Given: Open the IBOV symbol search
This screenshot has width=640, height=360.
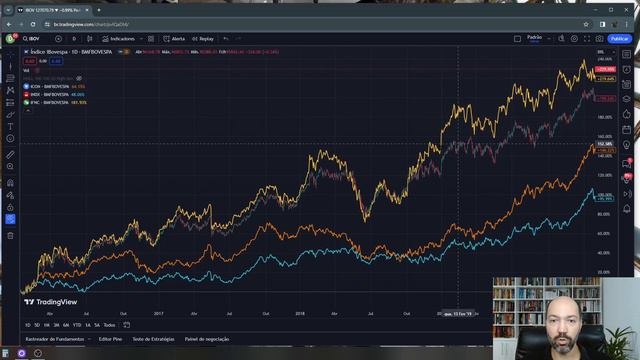Looking at the screenshot, I should pyautogui.click(x=31, y=39).
